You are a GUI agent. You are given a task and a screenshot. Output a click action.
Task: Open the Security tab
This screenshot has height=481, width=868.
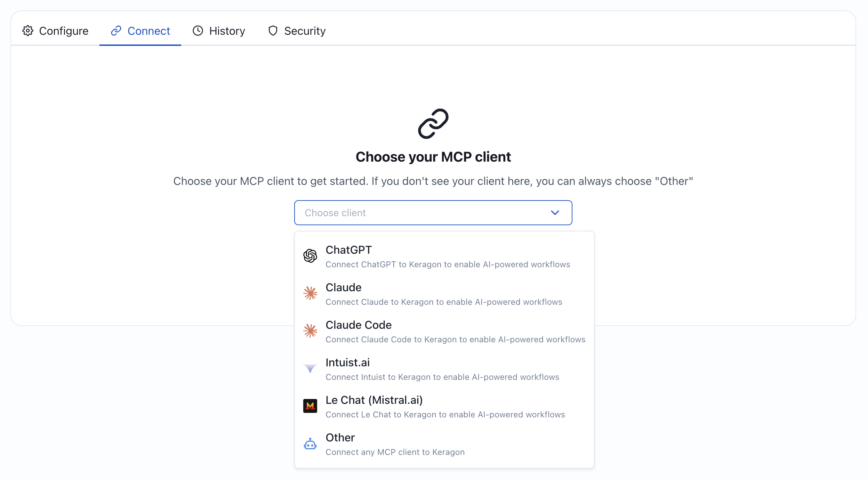point(297,31)
